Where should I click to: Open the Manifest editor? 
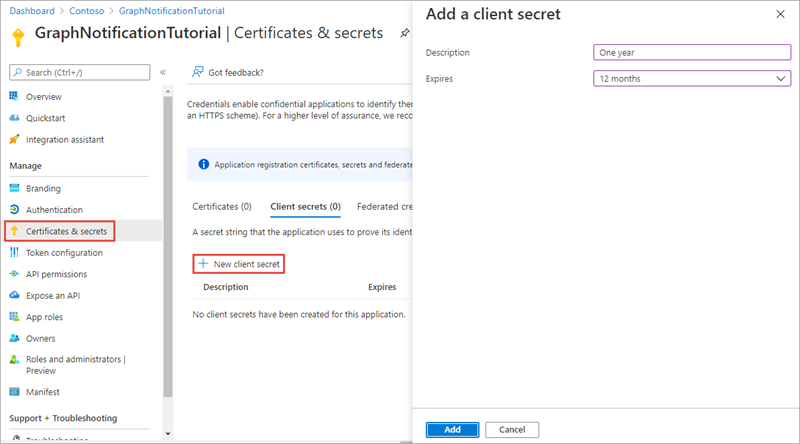pos(43,392)
